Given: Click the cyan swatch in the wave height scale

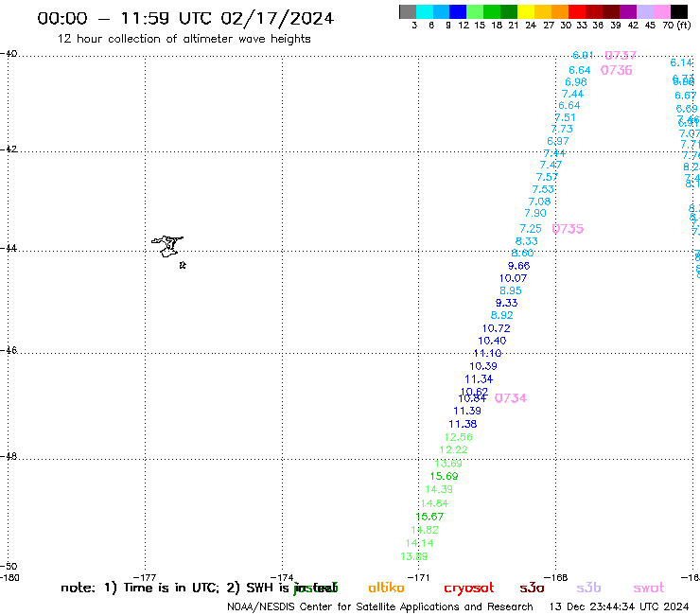Looking at the screenshot, I should click(425, 11).
